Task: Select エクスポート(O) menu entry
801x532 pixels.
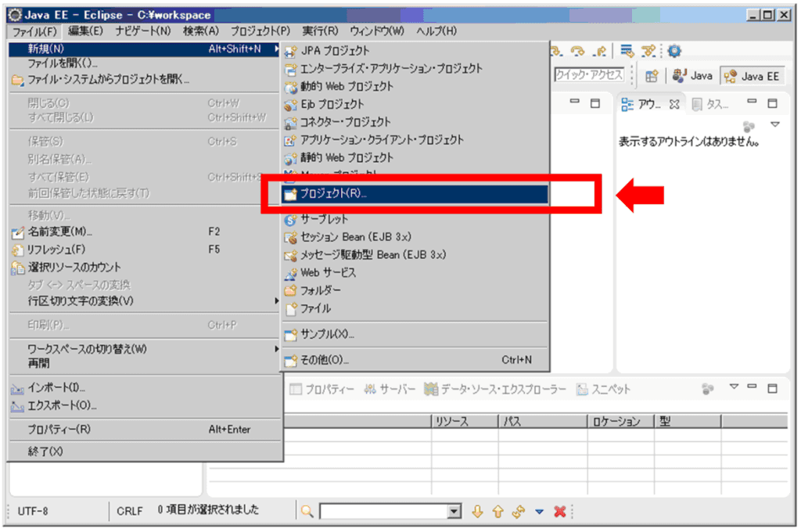Action: coord(145,406)
